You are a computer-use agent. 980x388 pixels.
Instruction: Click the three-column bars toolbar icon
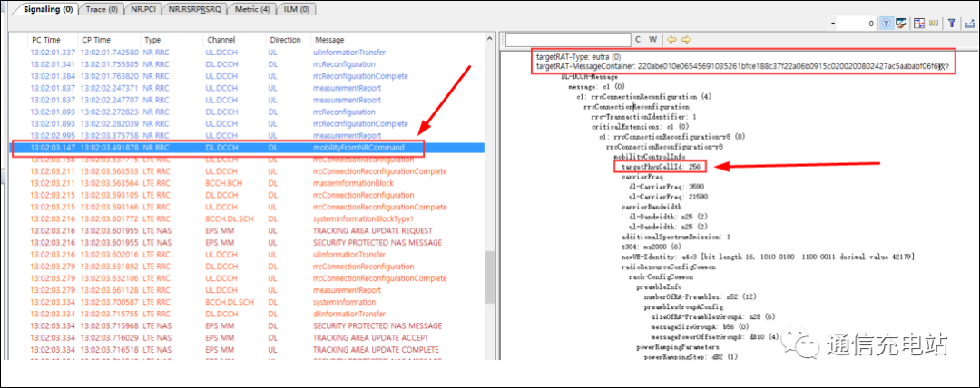tap(935, 24)
